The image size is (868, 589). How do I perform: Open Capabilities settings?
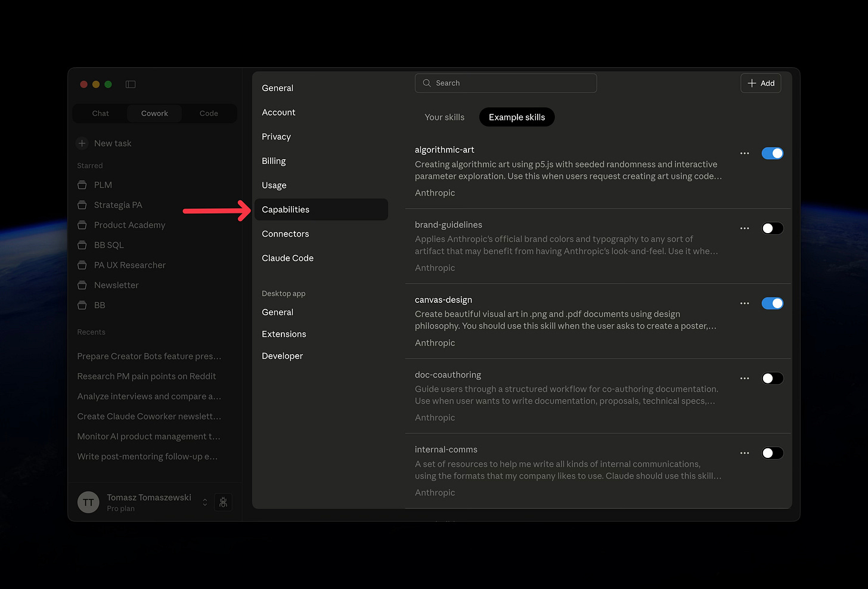[321, 209]
